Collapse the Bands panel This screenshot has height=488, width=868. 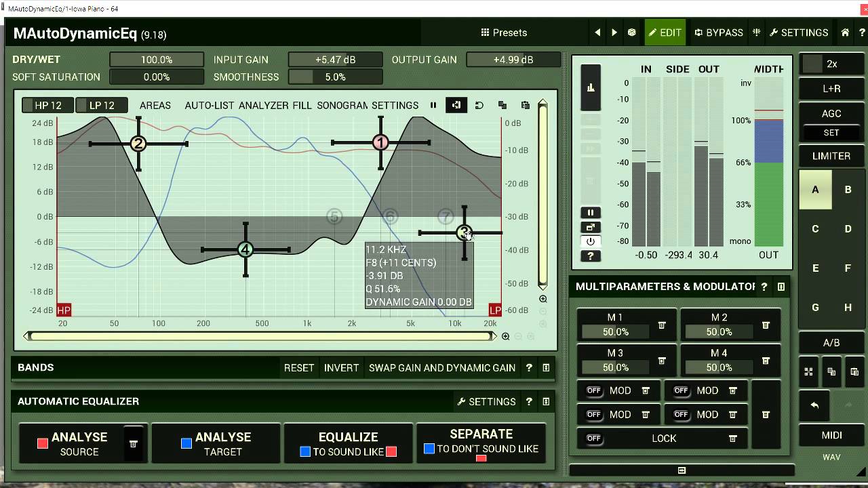coord(546,367)
